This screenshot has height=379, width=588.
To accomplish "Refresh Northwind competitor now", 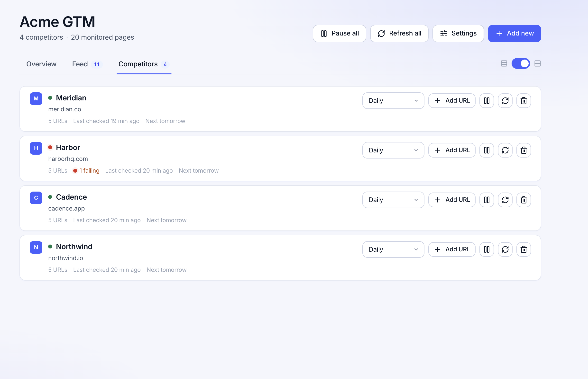I will [x=505, y=249].
